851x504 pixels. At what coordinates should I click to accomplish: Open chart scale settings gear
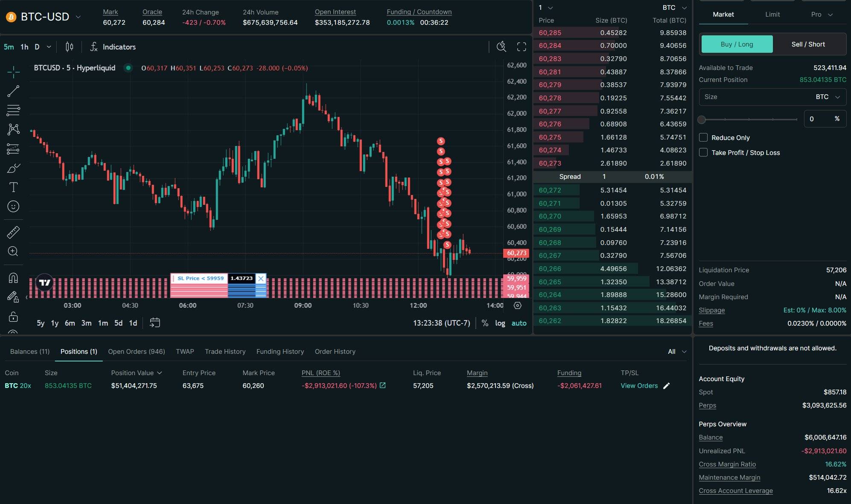(518, 306)
